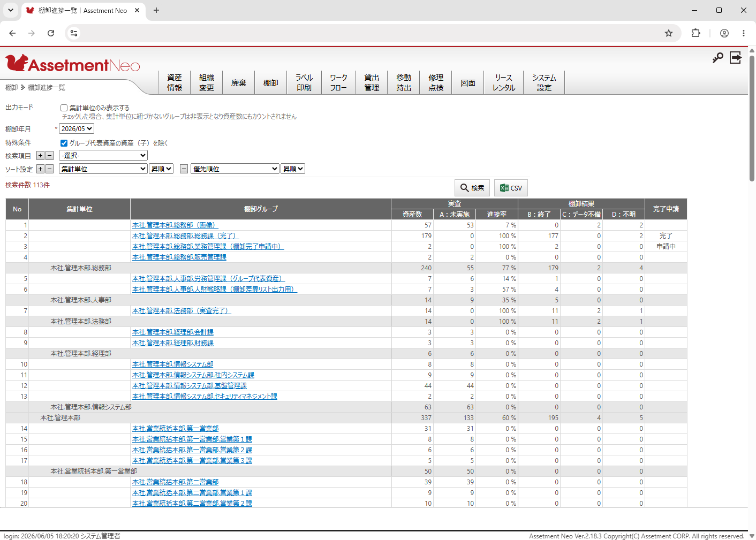Enable 集計単位のみ表示する checkbox
This screenshot has height=540, width=756.
pyautogui.click(x=64, y=108)
